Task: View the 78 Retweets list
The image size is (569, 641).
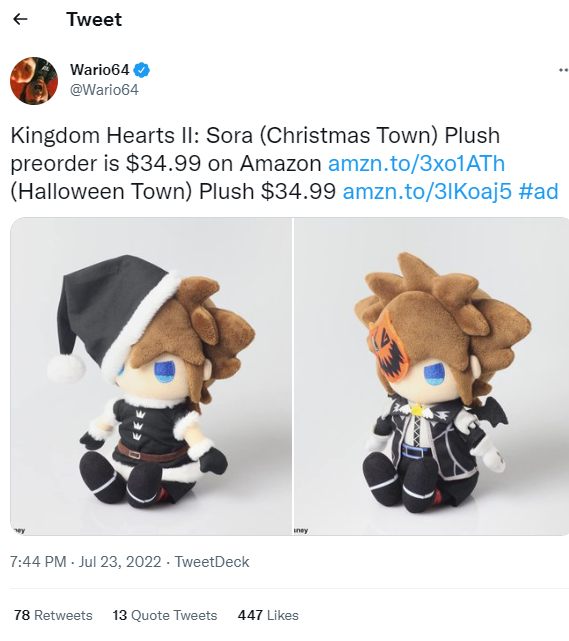Action: click(x=53, y=615)
